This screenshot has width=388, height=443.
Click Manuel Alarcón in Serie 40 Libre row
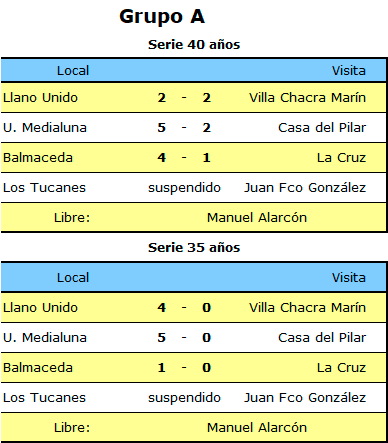coord(257,218)
